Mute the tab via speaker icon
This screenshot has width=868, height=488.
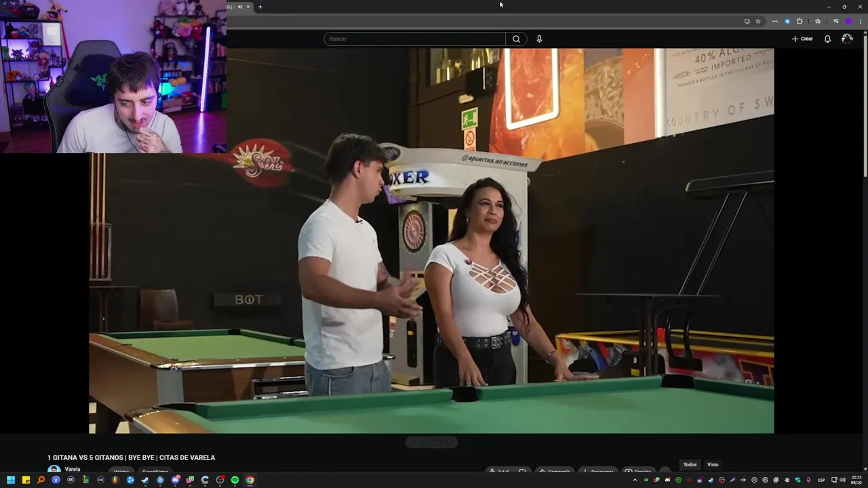[239, 7]
